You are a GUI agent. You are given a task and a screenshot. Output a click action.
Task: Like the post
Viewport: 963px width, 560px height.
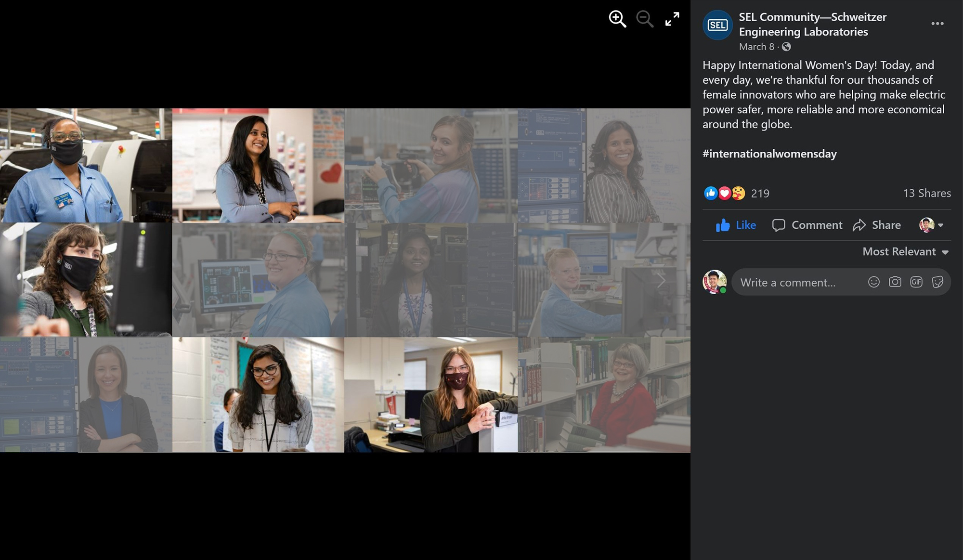pos(736,225)
